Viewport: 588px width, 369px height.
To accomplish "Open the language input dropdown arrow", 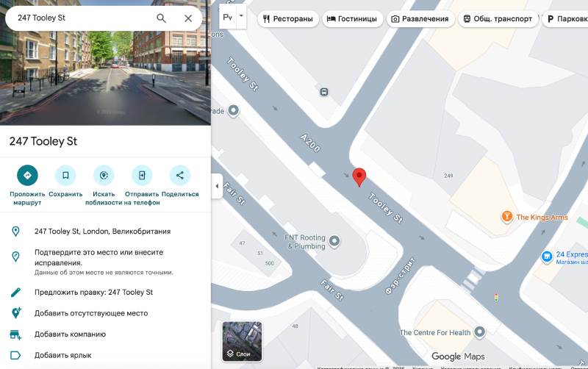I will [241, 15].
